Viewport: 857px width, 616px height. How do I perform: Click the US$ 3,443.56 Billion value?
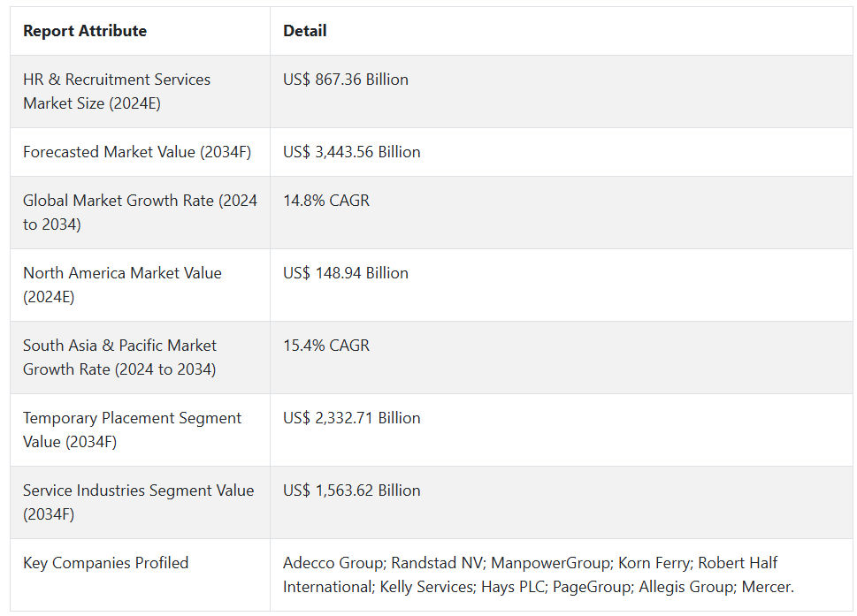point(352,152)
